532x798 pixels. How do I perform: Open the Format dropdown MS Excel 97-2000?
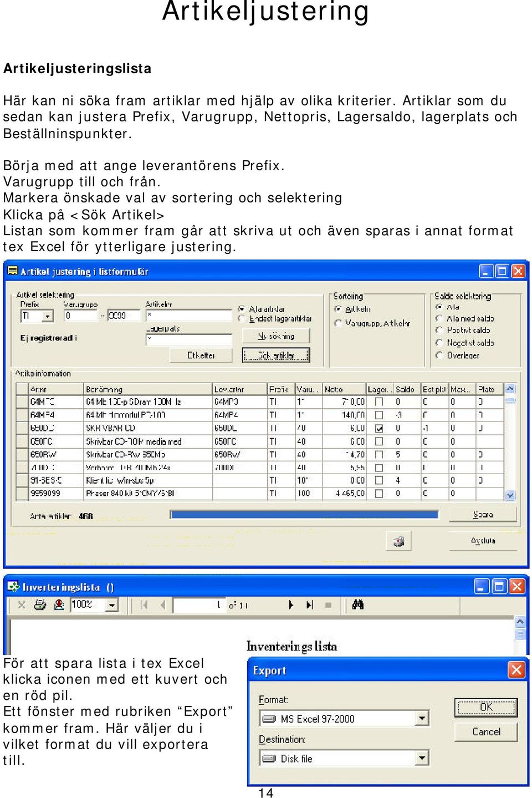pyautogui.click(x=422, y=719)
